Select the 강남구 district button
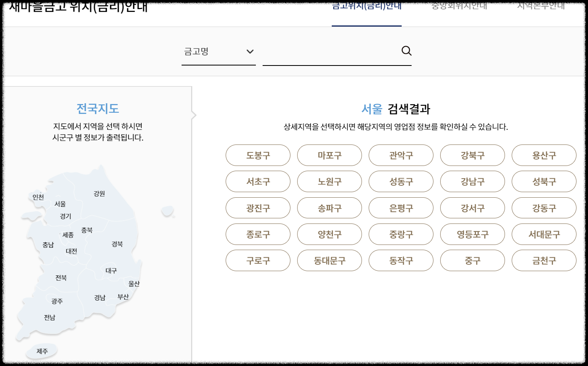Screen dimensions: 588x366 [x=472, y=181]
